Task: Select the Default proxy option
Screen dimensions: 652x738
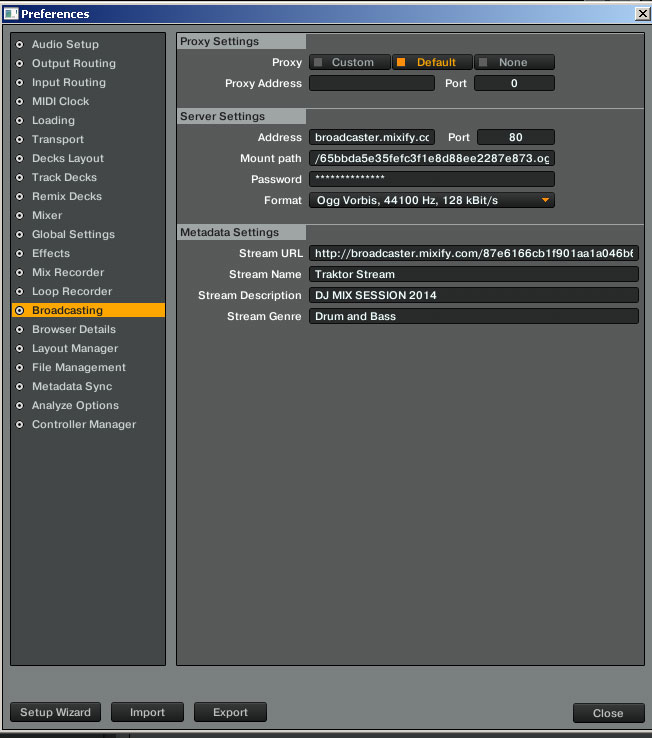Action: [x=431, y=62]
